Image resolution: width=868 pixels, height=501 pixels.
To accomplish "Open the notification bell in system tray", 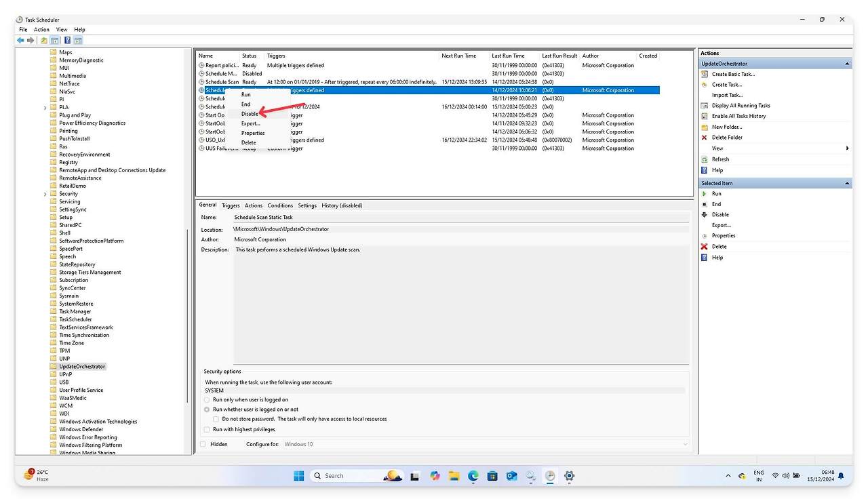I will 842,476.
